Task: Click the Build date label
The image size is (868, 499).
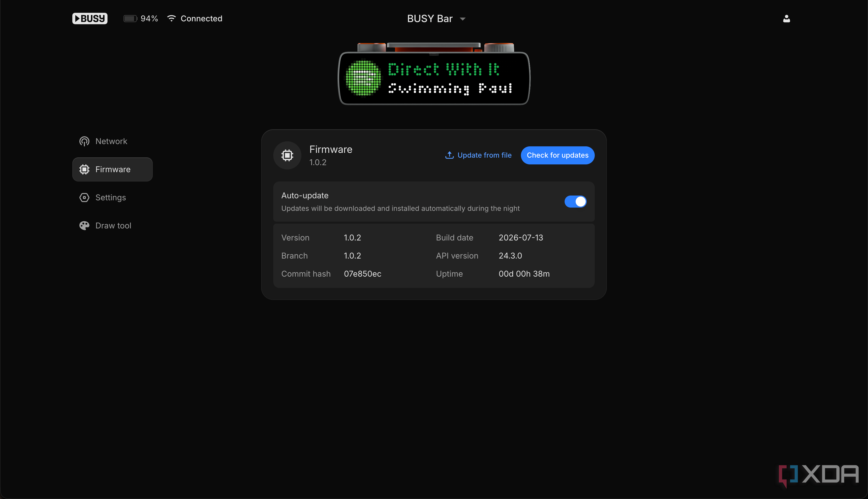Action: point(454,237)
